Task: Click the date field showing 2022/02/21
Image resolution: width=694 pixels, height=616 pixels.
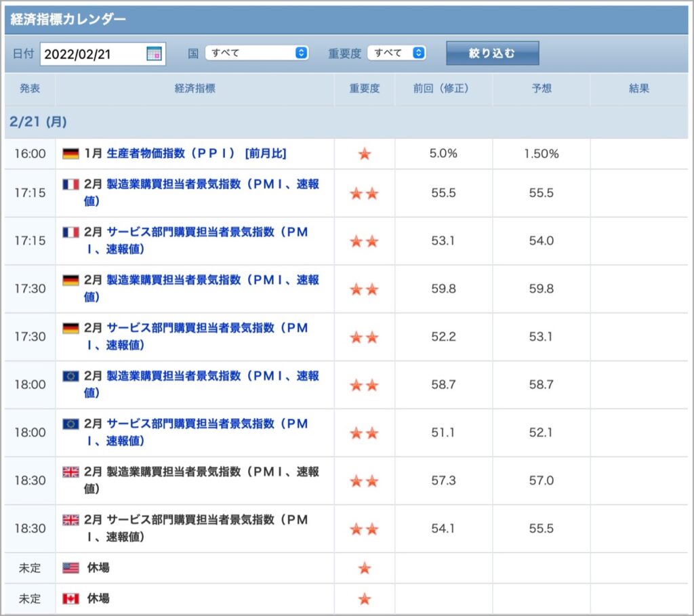Action: (x=103, y=54)
